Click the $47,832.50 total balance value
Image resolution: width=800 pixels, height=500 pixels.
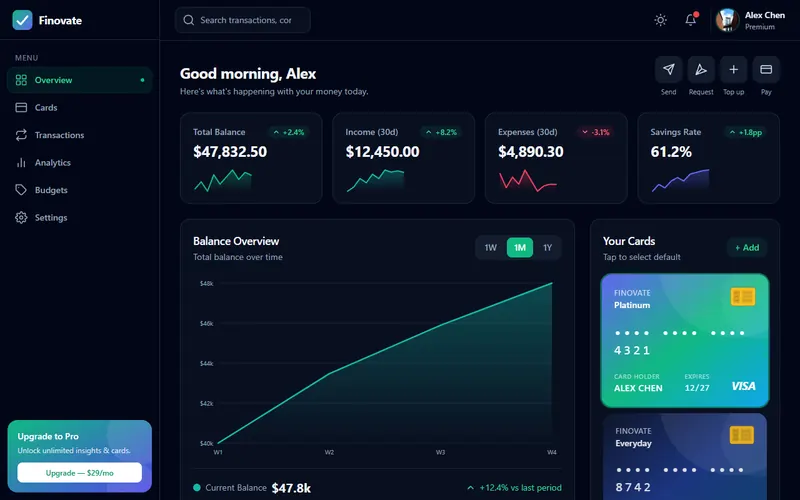click(x=230, y=152)
